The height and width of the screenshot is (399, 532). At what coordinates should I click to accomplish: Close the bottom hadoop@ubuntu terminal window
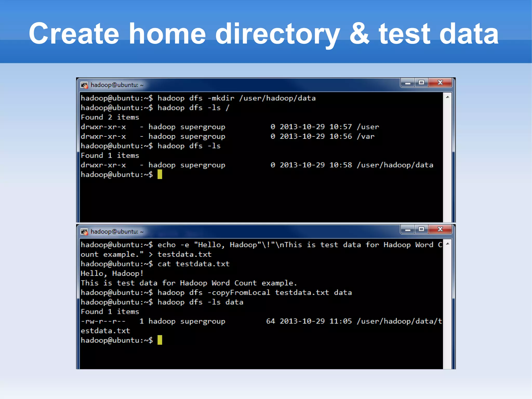point(440,230)
